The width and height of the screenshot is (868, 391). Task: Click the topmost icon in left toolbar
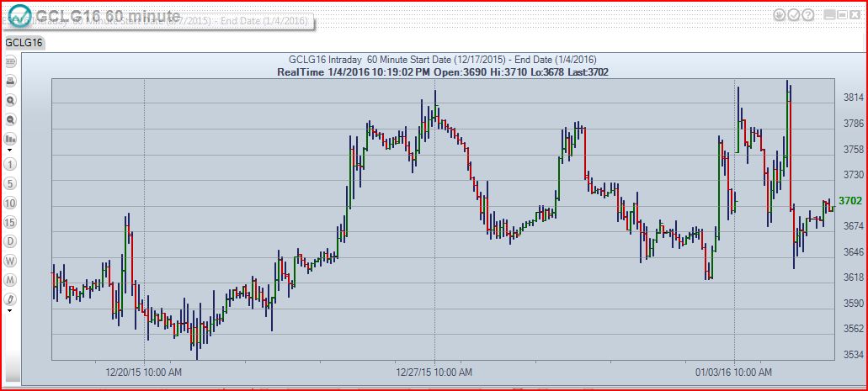pos(11,62)
